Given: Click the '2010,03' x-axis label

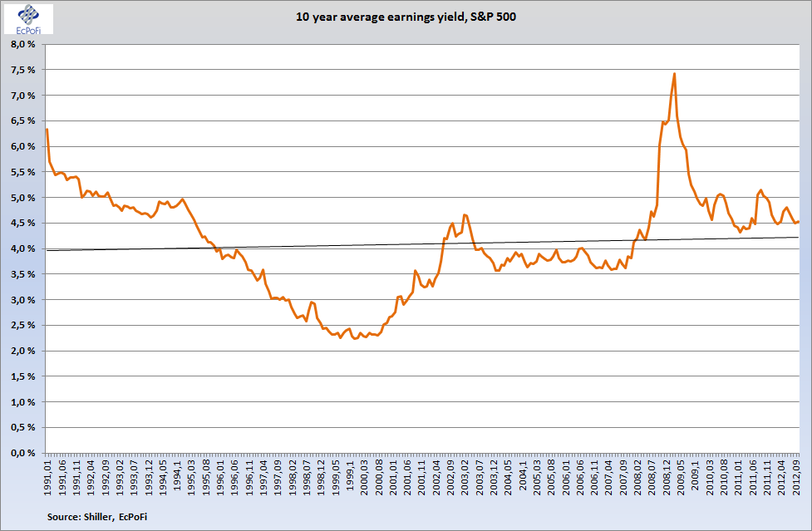Looking at the screenshot, I should (711, 476).
